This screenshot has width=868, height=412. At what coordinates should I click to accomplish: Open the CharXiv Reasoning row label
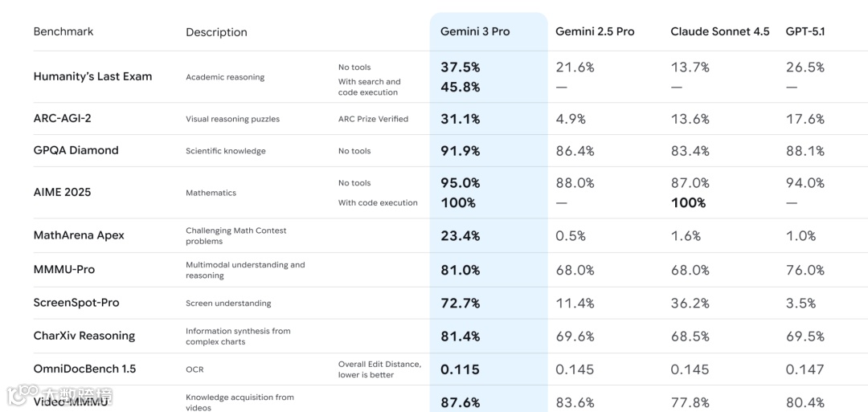[x=84, y=336]
